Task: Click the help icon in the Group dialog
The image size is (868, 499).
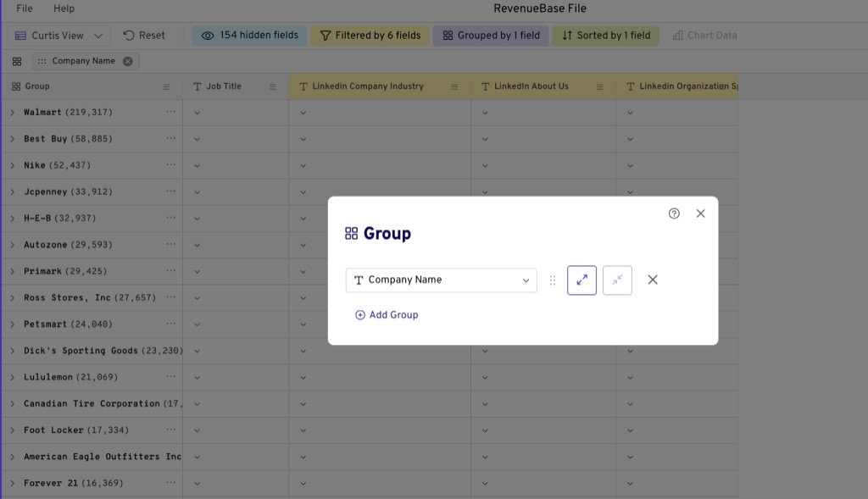Action: (x=674, y=213)
